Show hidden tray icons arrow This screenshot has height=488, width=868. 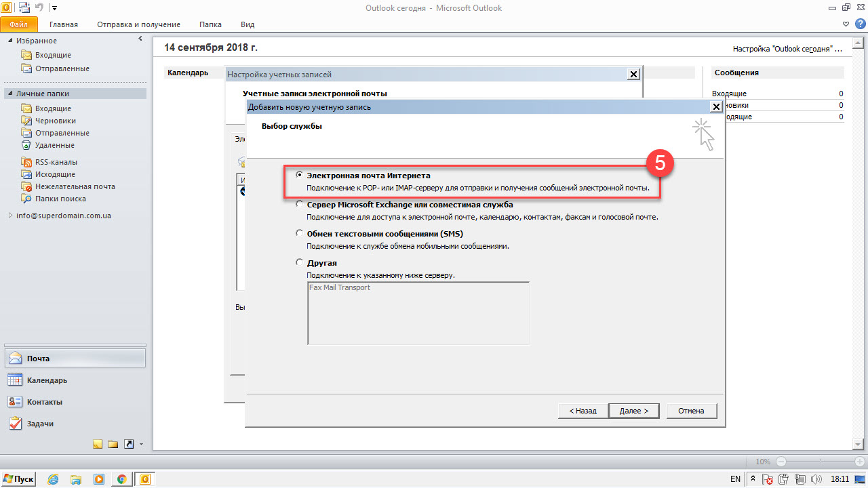pyautogui.click(x=753, y=479)
